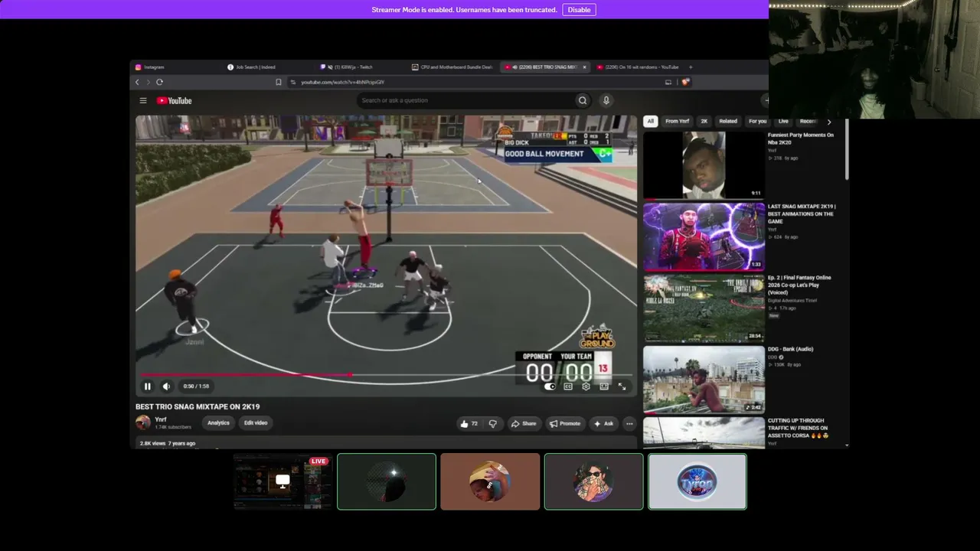Screen dimensions: 980x551
Task: Reload the YouTube page
Action: click(x=159, y=82)
